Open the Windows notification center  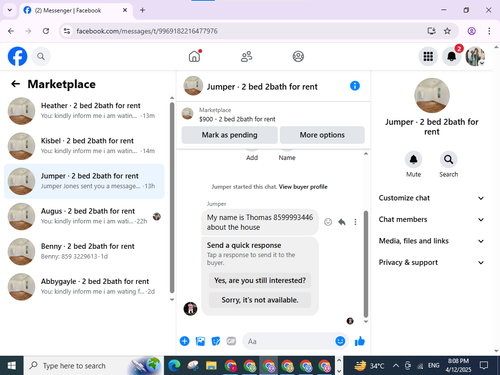click(484, 366)
